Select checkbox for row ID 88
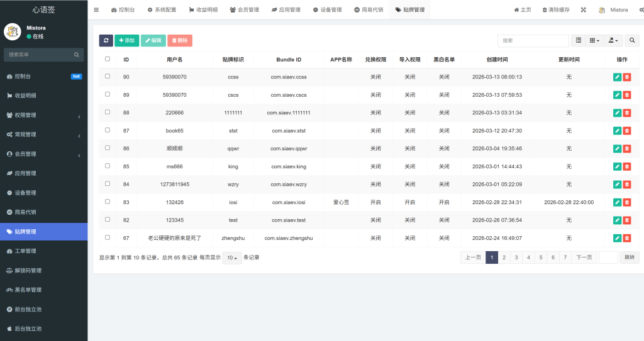This screenshot has width=644, height=341. point(108,112)
